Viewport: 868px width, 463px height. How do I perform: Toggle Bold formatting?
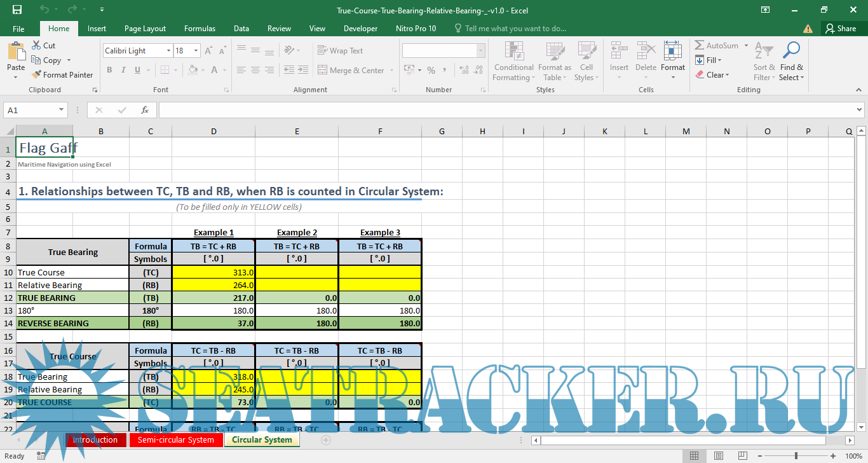[109, 70]
